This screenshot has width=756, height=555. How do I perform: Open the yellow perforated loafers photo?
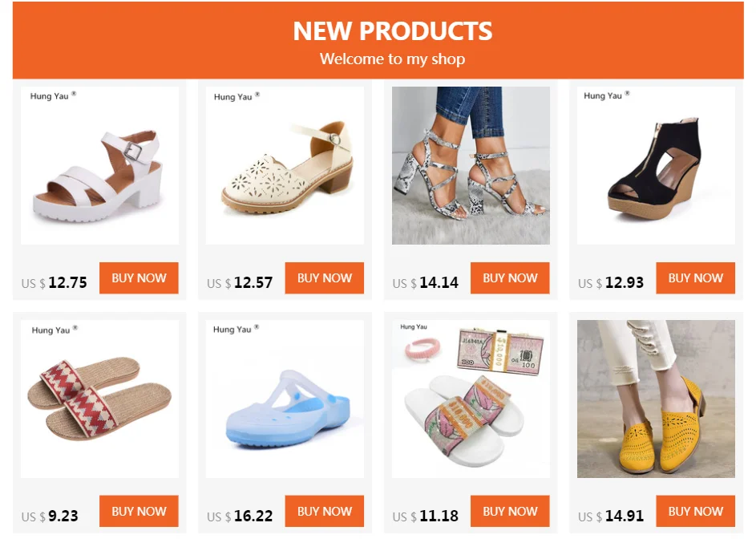pos(656,399)
